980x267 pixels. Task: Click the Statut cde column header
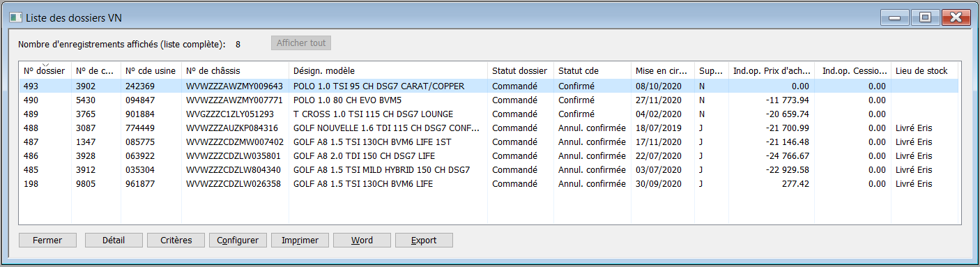click(592, 70)
